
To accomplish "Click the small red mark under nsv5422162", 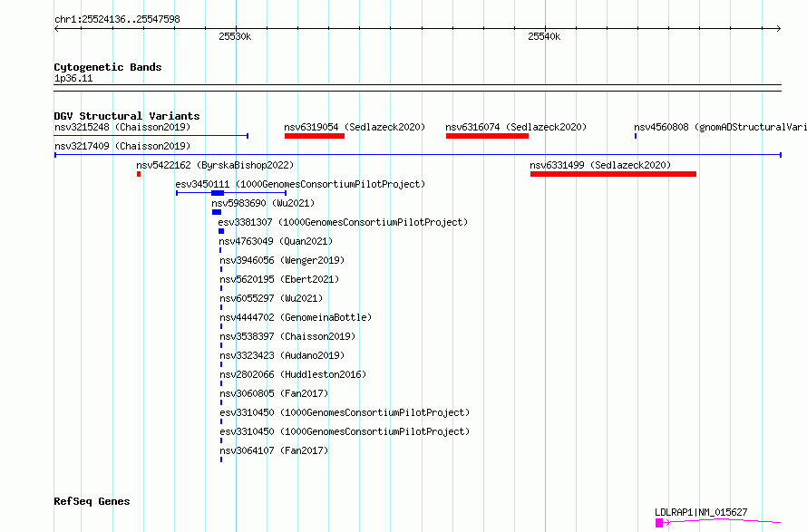I will click(x=139, y=174).
